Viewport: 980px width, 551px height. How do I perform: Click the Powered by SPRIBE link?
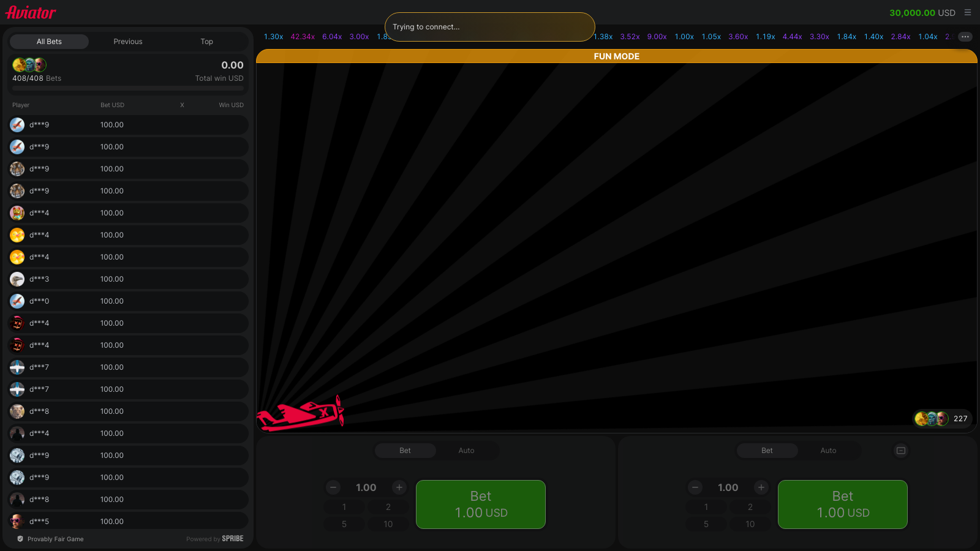215,539
